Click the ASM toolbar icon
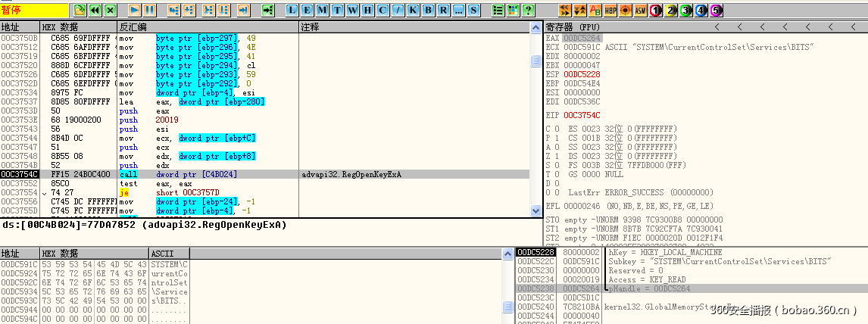This screenshot has height=324, width=868. (640, 10)
